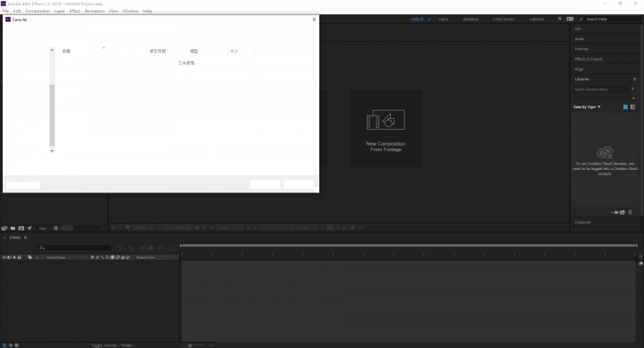Expand the Info panel
The height and width of the screenshot is (348, 644).
click(x=578, y=29)
